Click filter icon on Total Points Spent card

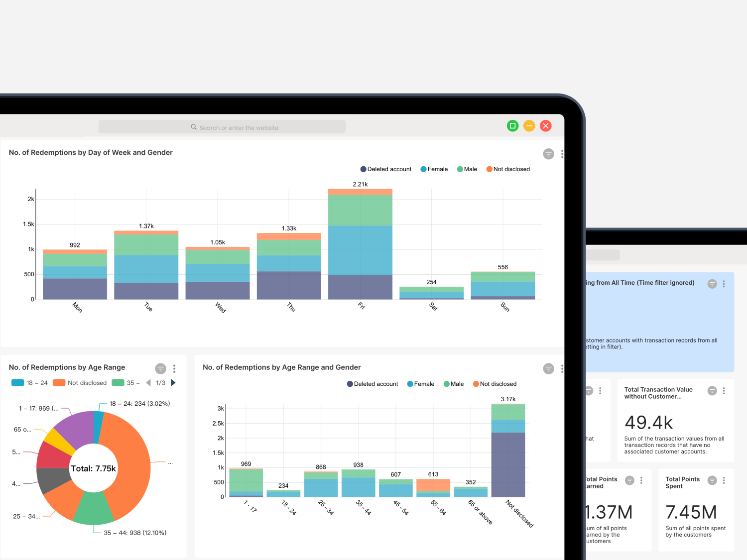pos(712,480)
